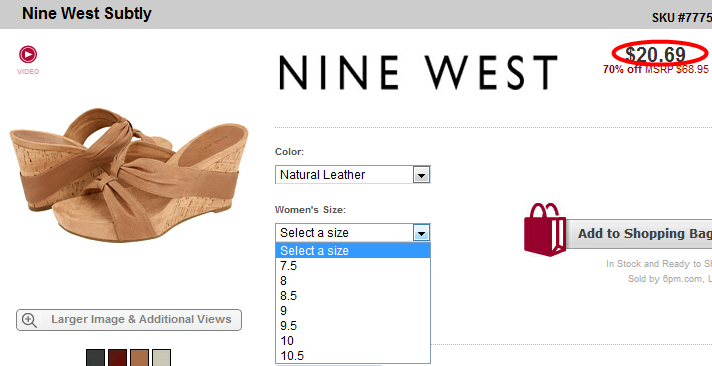Click the '70% off MSRP $68.95' text

(656, 69)
